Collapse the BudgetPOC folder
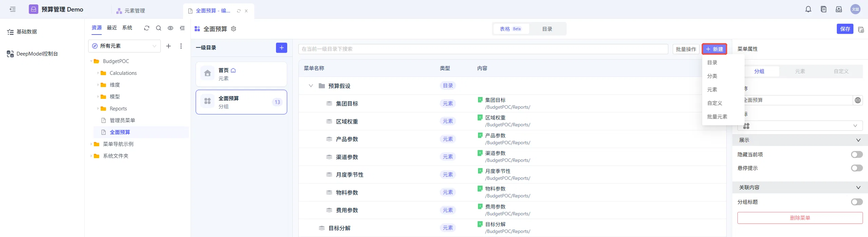 tap(91, 61)
